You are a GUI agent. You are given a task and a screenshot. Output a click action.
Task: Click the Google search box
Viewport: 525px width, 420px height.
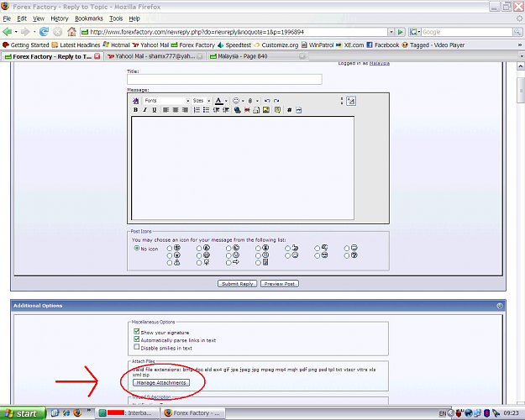467,32
